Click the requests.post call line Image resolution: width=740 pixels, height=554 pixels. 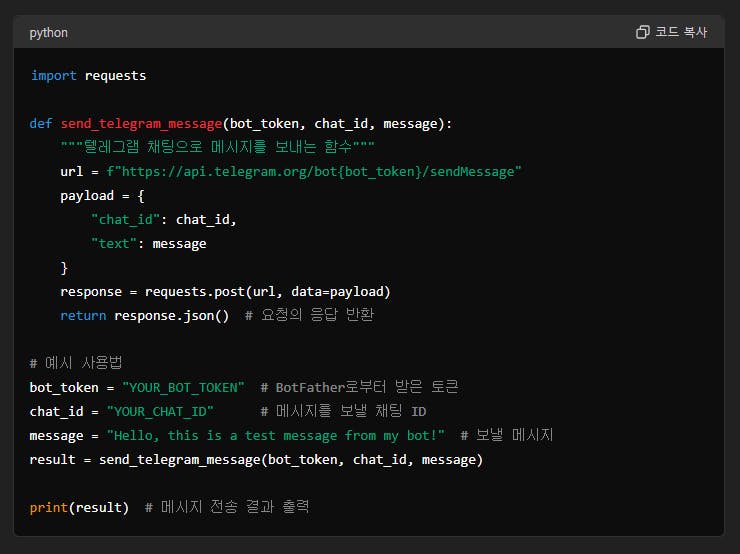[225, 291]
